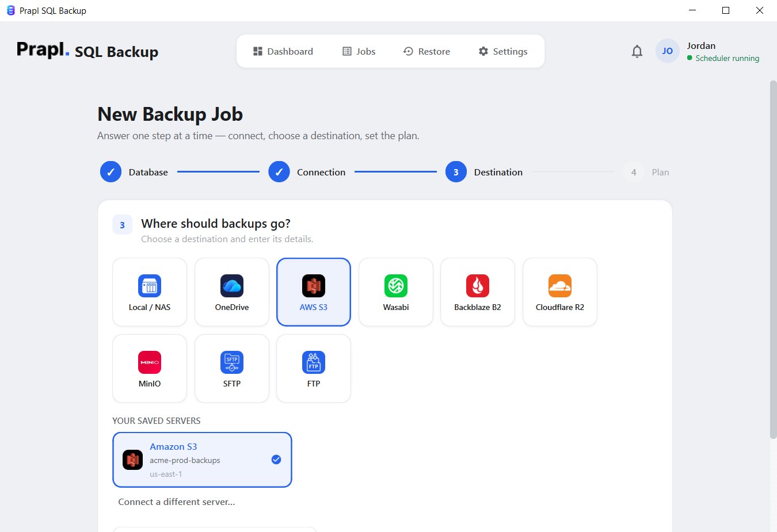Screen dimensions: 777x532
Task: Click the us-east-1 region text
Action: point(166,474)
